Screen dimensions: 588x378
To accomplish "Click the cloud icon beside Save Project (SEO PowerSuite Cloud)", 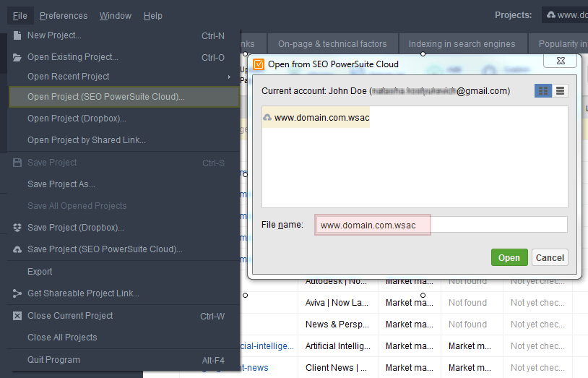I will pyautogui.click(x=17, y=249).
